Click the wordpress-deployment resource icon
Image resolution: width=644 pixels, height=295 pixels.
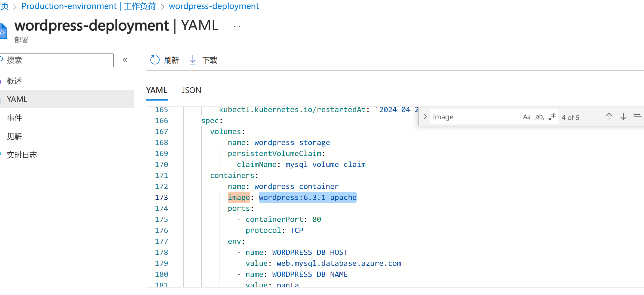click(x=3, y=31)
